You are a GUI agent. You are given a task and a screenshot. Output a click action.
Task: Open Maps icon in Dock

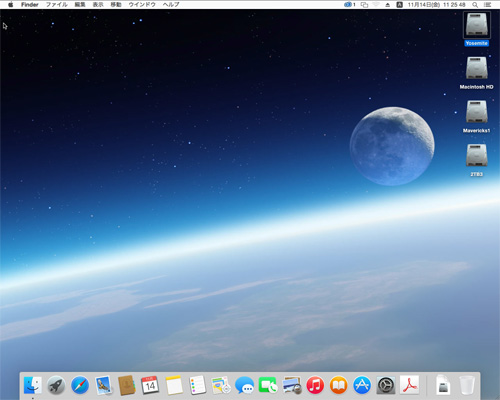(221, 385)
